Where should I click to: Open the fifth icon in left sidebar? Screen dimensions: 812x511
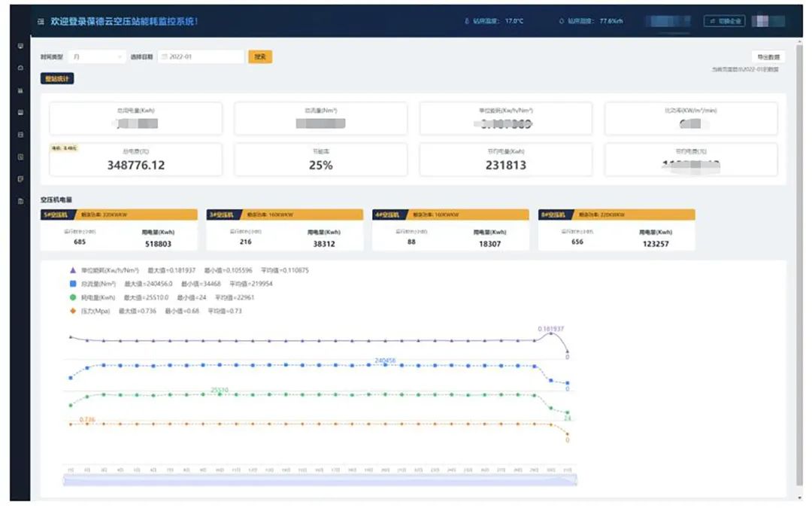point(20,135)
